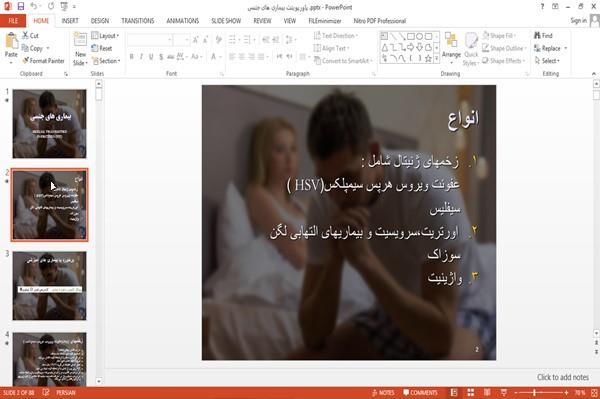Expand the Select dropdown in Editing
The height and width of the screenshot is (399, 600).
[548, 61]
